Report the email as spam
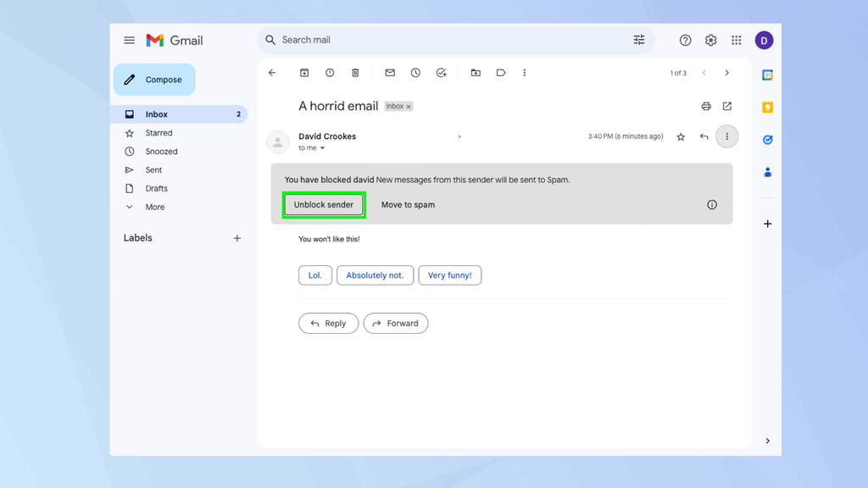Screen dimensions: 868x488 [330, 73]
